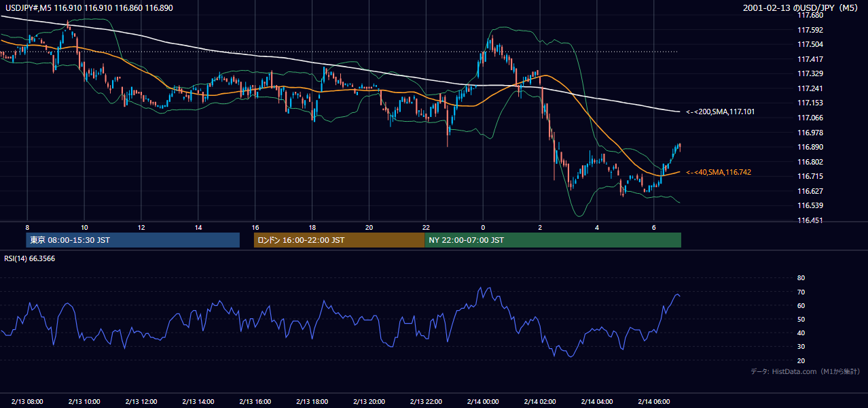Click the 2/13 10:00 time label
Screen dimensions: 868x408
click(84, 402)
